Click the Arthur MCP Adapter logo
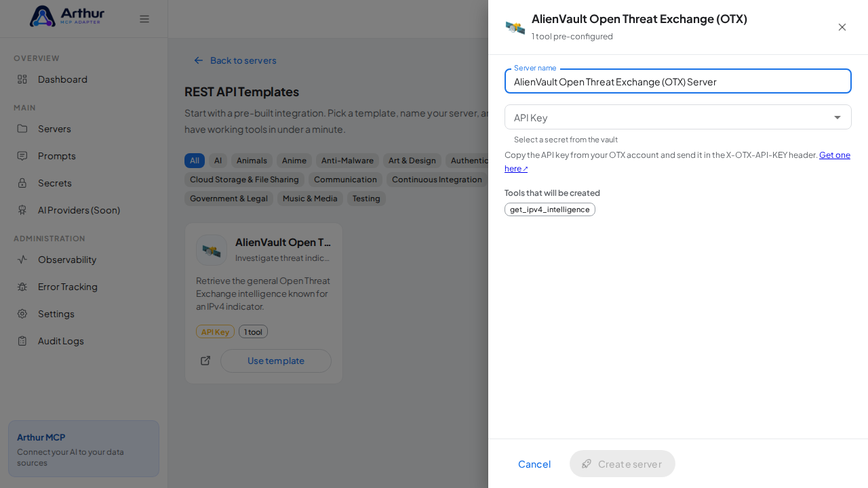This screenshot has height=488, width=868. 67,16
